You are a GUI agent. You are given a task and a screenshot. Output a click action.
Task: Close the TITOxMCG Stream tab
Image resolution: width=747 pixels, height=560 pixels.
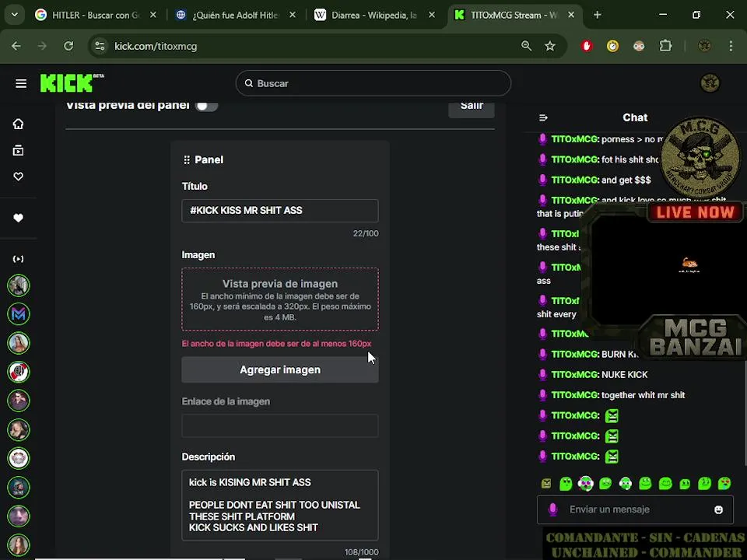[571, 16]
